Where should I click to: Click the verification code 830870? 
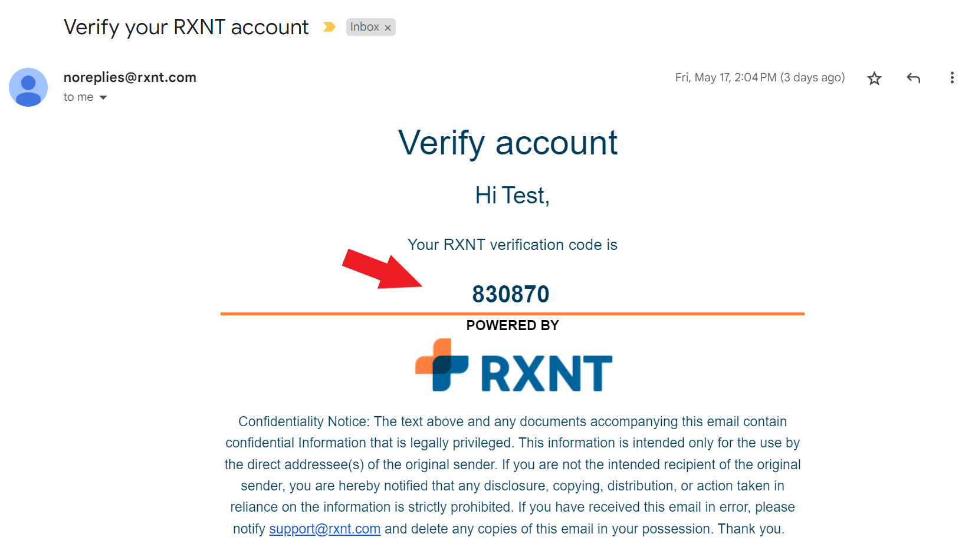click(511, 294)
